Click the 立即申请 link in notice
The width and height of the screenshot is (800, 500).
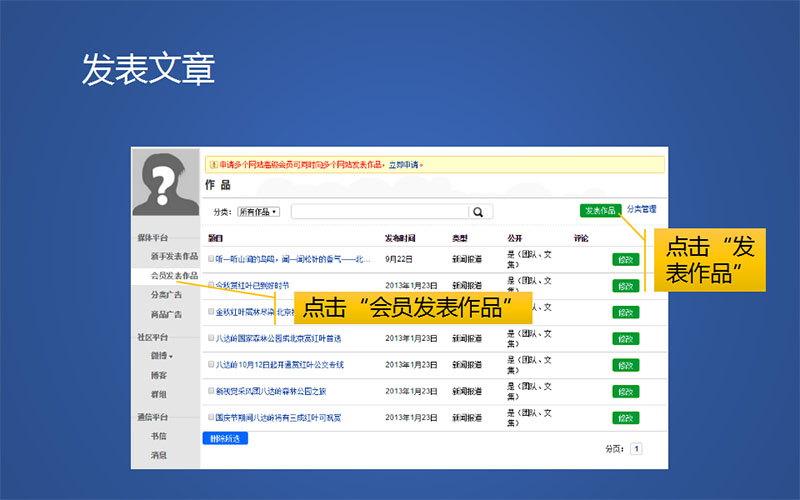pos(404,164)
